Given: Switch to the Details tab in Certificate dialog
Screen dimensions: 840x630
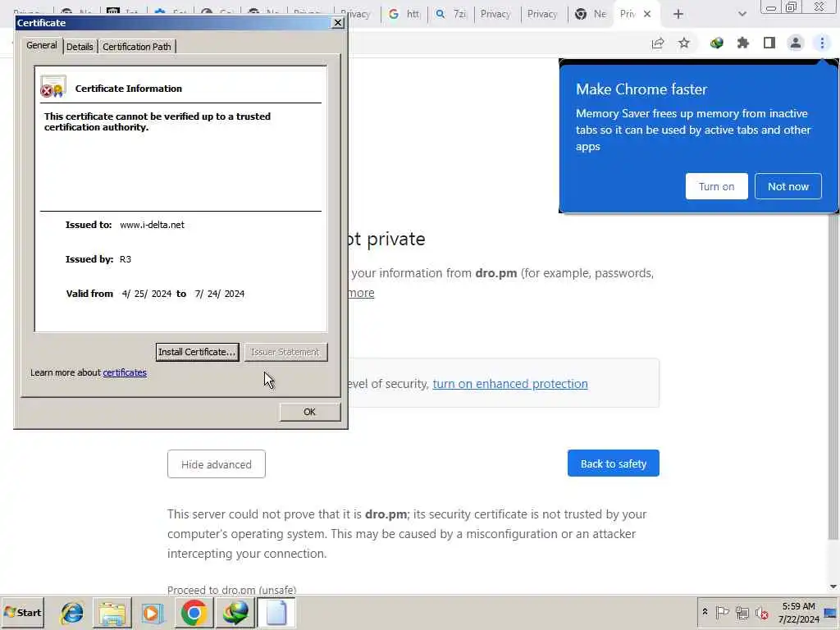Looking at the screenshot, I should [x=80, y=47].
